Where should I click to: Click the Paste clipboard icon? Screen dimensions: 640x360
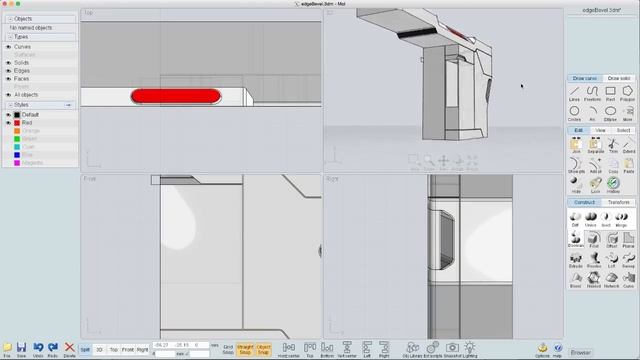pyautogui.click(x=629, y=166)
